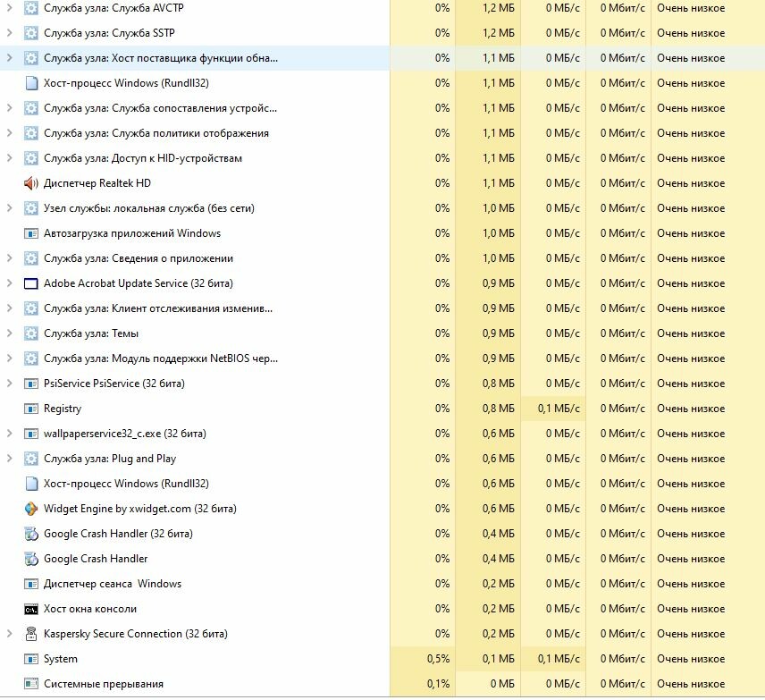765x700 pixels.
Task: Select the Widget Engine by xwidget.com name
Action: pyautogui.click(x=140, y=509)
